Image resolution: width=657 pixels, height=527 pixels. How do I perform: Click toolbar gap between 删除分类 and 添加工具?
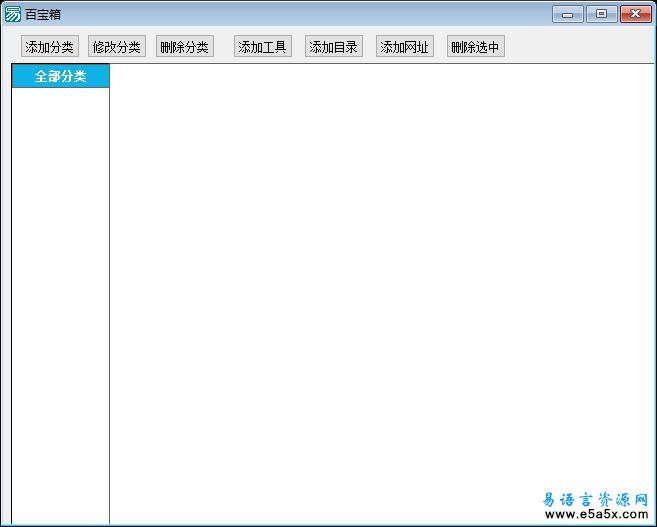pos(224,47)
